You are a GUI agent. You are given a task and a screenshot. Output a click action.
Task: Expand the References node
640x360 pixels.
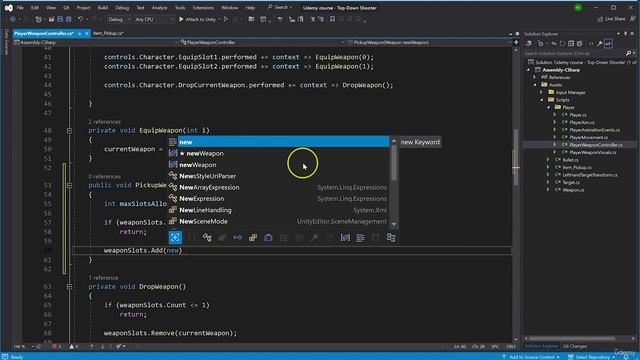point(535,77)
